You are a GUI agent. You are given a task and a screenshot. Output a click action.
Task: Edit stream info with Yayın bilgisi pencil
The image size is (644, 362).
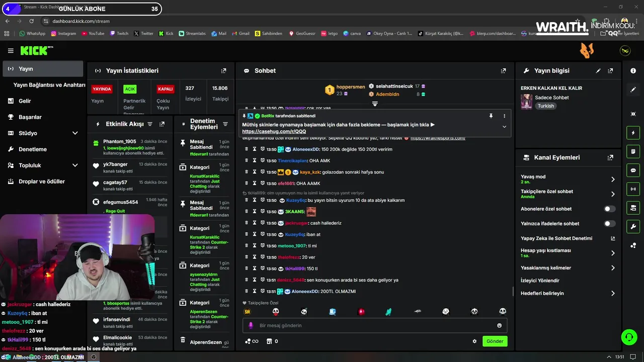tap(598, 71)
